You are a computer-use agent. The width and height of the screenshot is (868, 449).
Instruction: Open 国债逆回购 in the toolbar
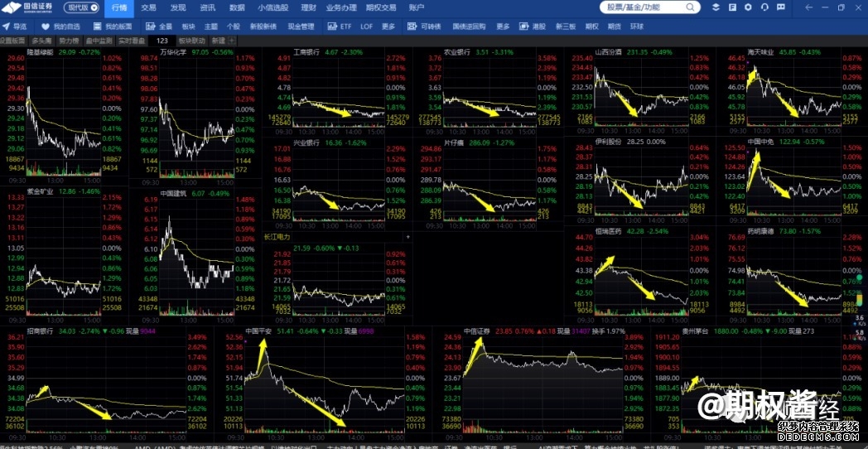[x=469, y=26]
